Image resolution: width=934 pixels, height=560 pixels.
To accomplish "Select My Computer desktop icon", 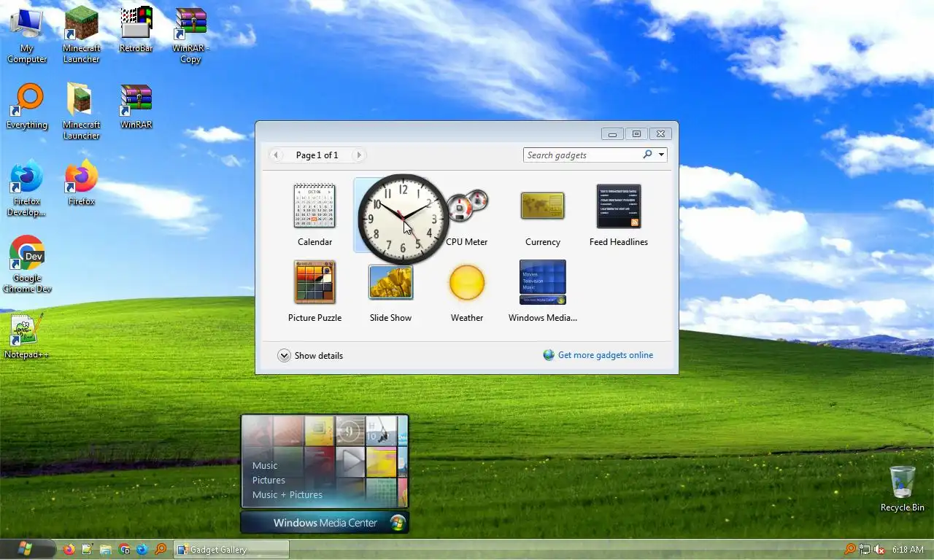I will (27, 36).
